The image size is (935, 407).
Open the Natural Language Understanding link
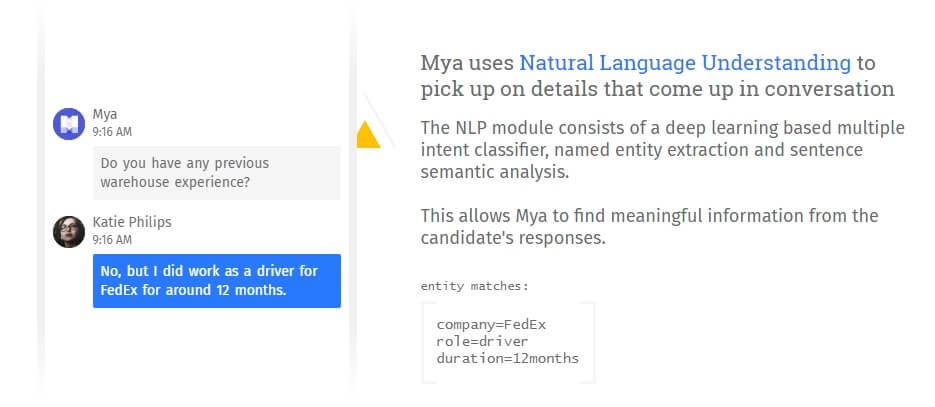[685, 63]
